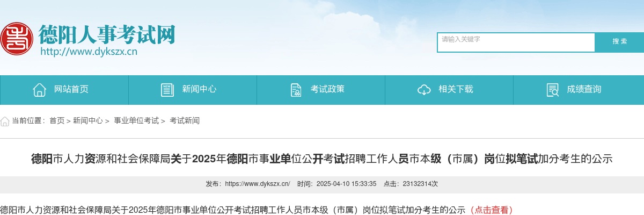This screenshot has width=644, height=215.
Task: Click the breadcrumb home icon beside 当前位置
Action: (5, 121)
